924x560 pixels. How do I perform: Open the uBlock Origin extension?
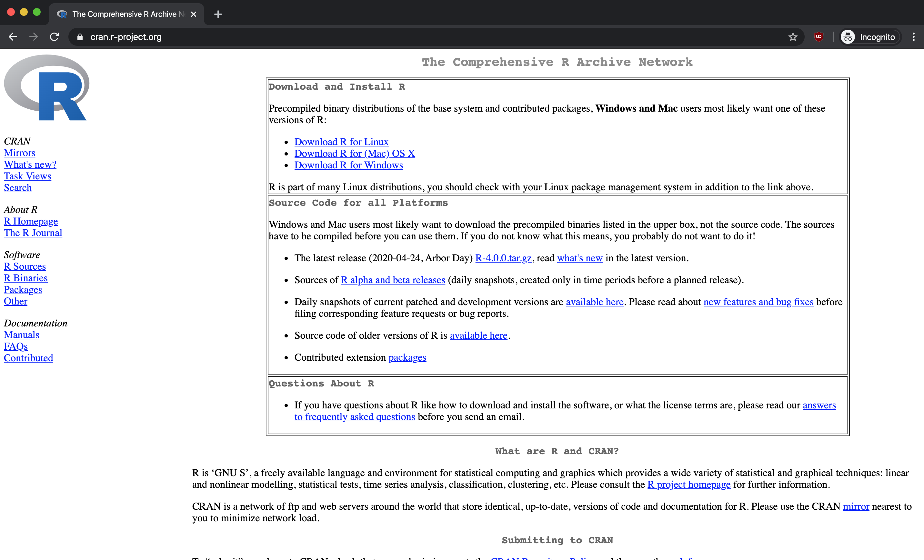(819, 37)
